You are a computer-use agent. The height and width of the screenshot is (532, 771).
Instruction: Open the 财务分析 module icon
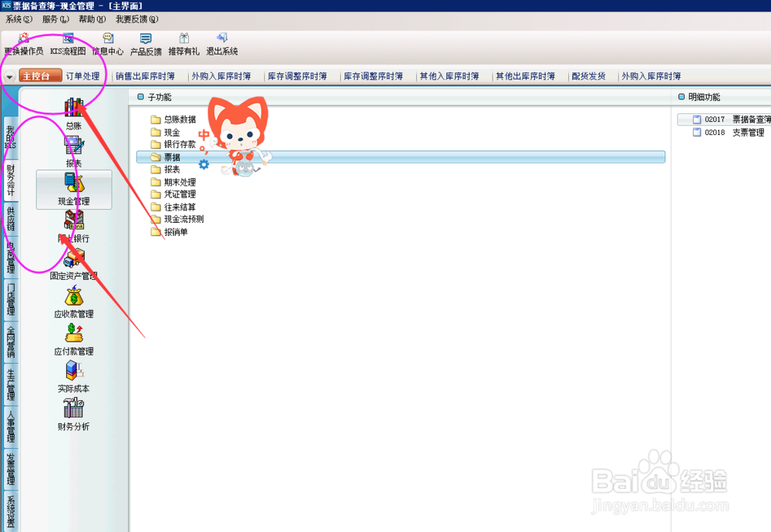[74, 408]
